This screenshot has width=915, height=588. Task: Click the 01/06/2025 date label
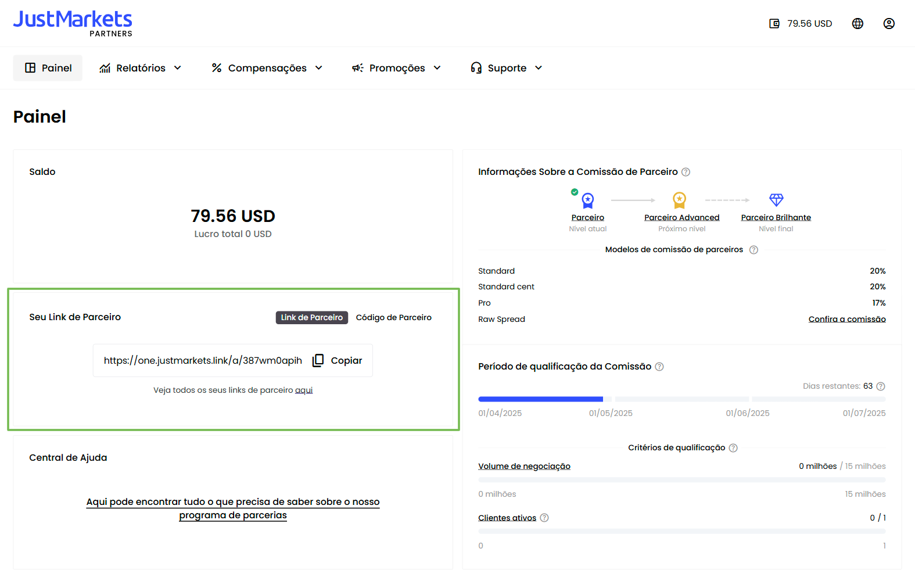tap(748, 414)
